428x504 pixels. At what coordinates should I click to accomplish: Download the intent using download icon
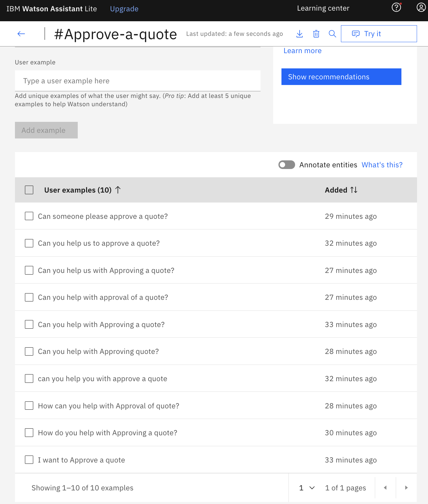299,34
